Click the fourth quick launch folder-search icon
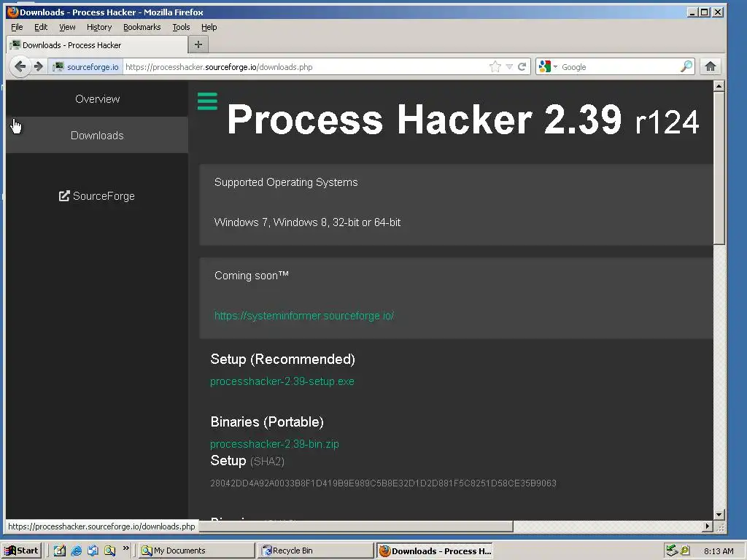 point(109,551)
